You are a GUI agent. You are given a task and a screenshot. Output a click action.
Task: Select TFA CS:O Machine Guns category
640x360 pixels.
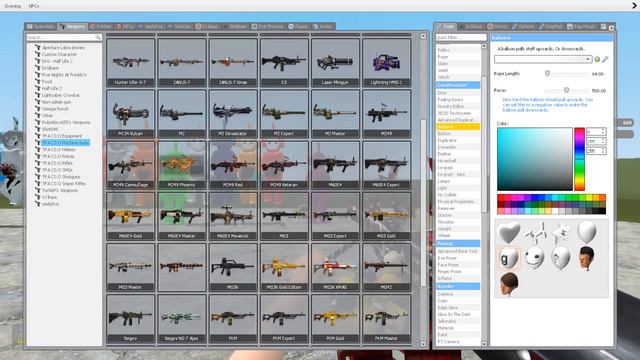tap(65, 143)
